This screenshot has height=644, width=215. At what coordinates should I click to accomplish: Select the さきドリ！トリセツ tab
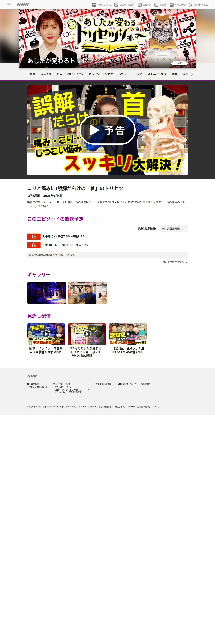[x=101, y=74]
